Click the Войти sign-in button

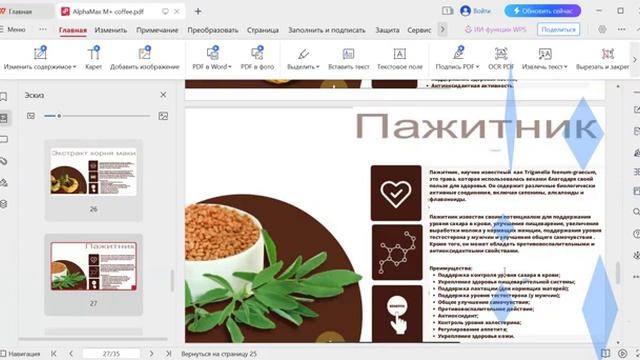pyautogui.click(x=475, y=11)
